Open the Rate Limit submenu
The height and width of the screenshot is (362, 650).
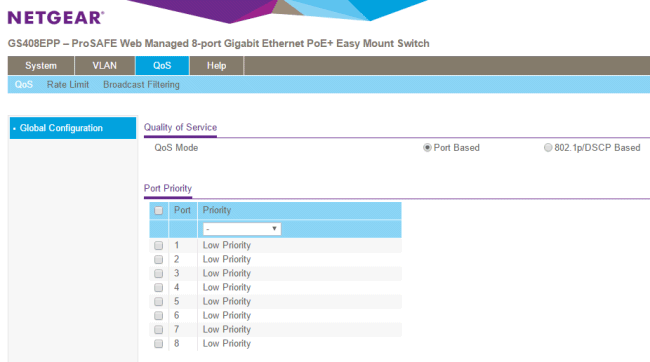(68, 85)
